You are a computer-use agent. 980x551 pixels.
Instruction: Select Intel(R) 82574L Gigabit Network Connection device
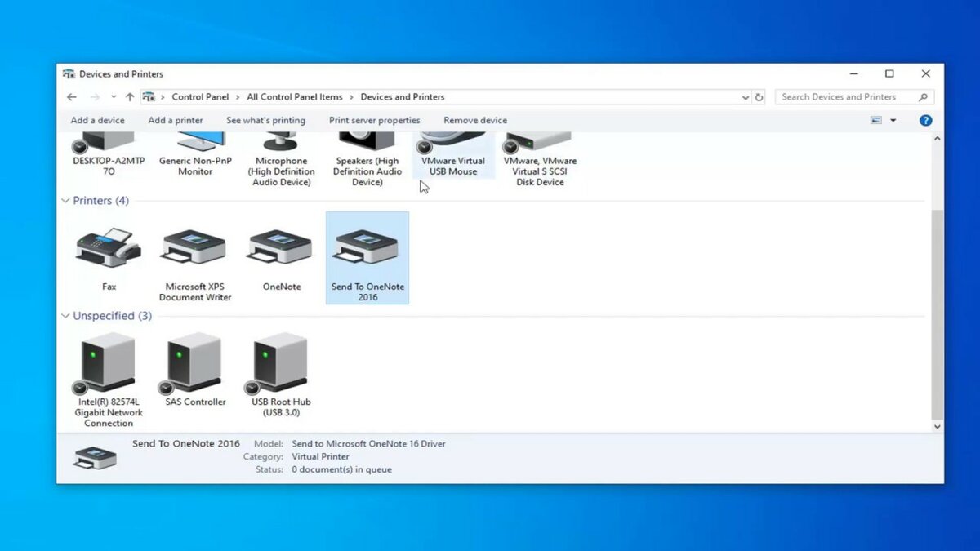click(x=109, y=380)
